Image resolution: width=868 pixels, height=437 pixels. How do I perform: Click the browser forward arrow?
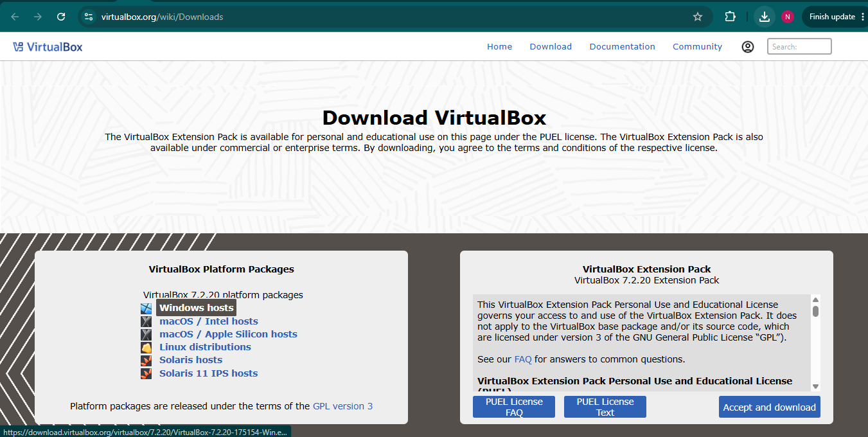(x=38, y=17)
